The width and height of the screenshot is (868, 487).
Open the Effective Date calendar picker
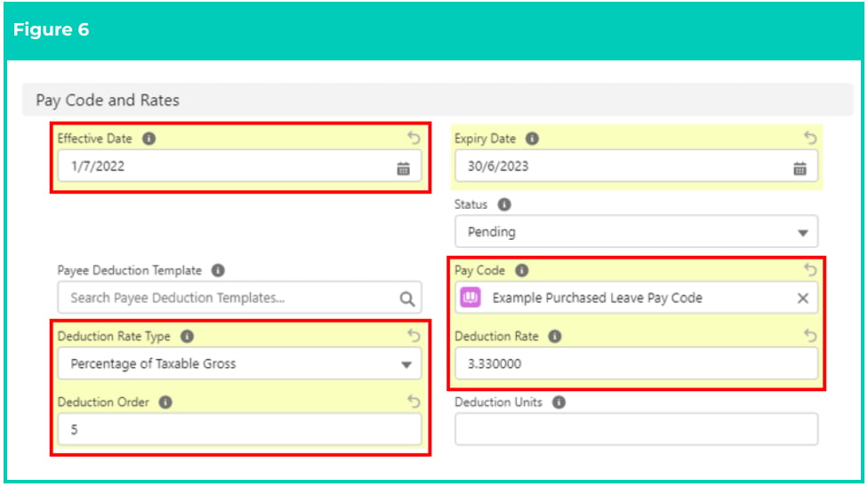pos(404,168)
